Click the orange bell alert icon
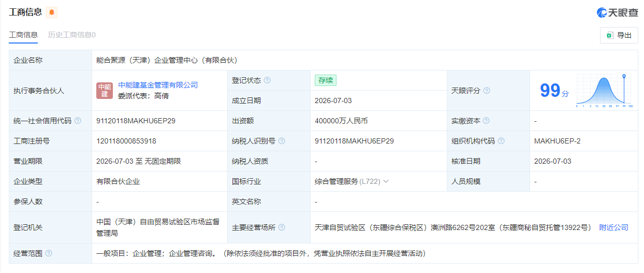The height and width of the screenshot is (273, 644). coord(52,12)
